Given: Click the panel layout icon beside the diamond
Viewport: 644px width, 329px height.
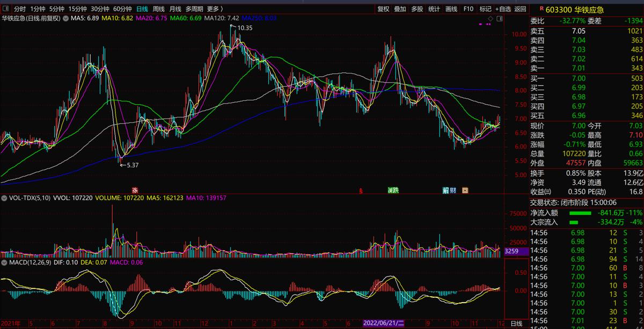Looking at the screenshot, I should [499, 18].
